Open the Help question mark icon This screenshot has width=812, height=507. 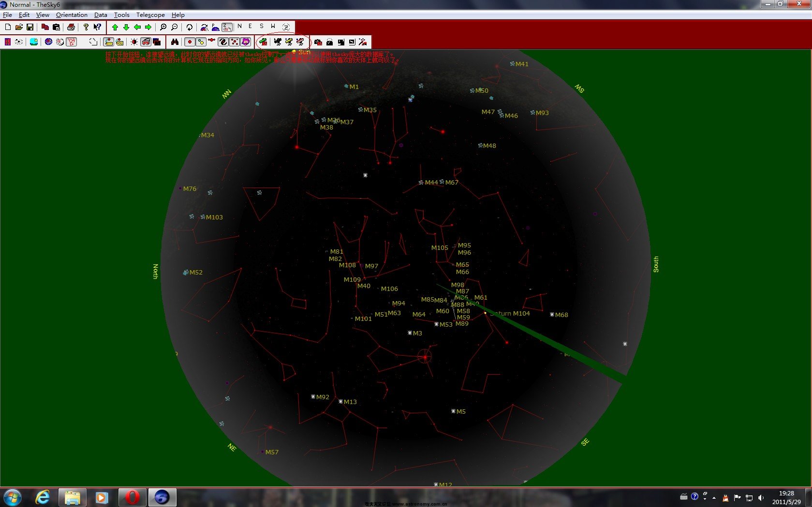pyautogui.click(x=86, y=27)
